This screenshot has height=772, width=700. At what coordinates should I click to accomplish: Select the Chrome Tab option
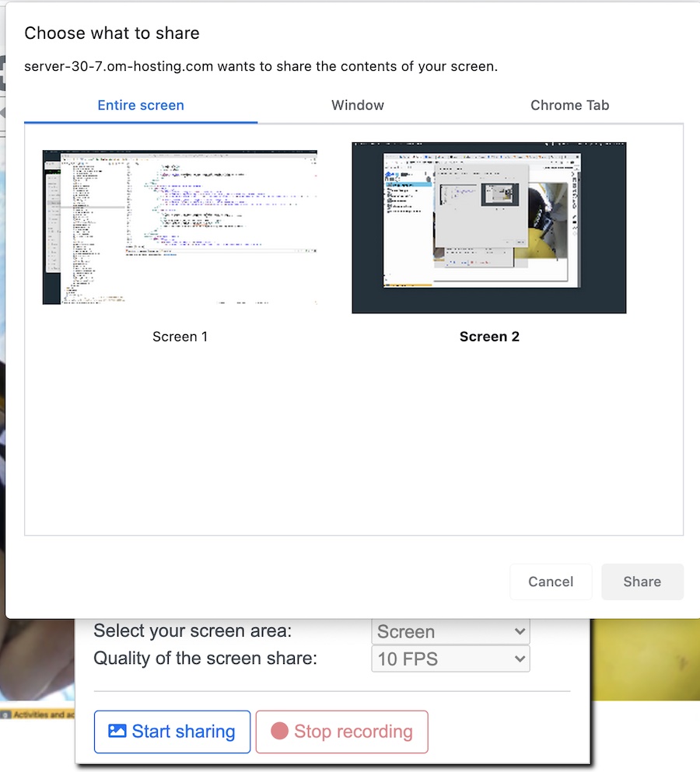click(569, 105)
